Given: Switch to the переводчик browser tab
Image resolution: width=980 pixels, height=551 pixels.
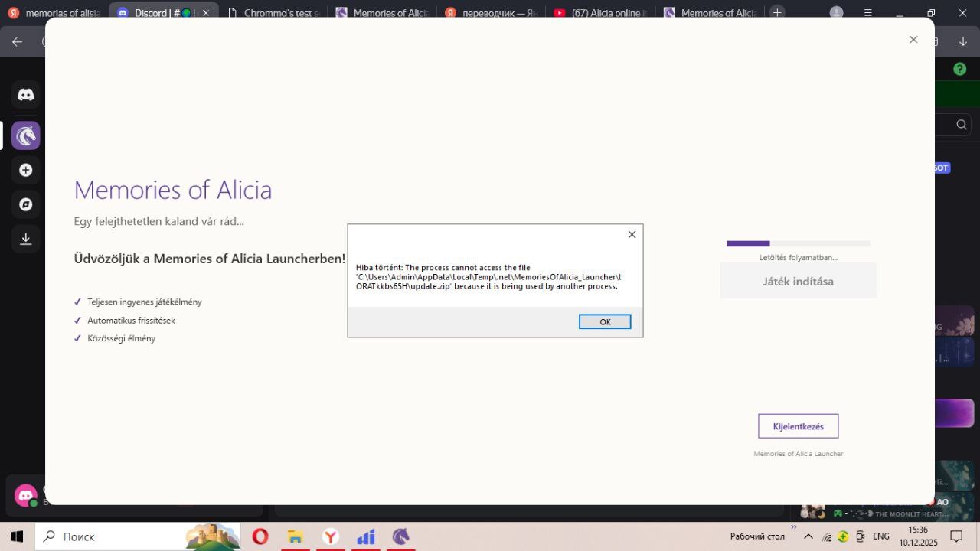Looking at the screenshot, I should tap(492, 13).
